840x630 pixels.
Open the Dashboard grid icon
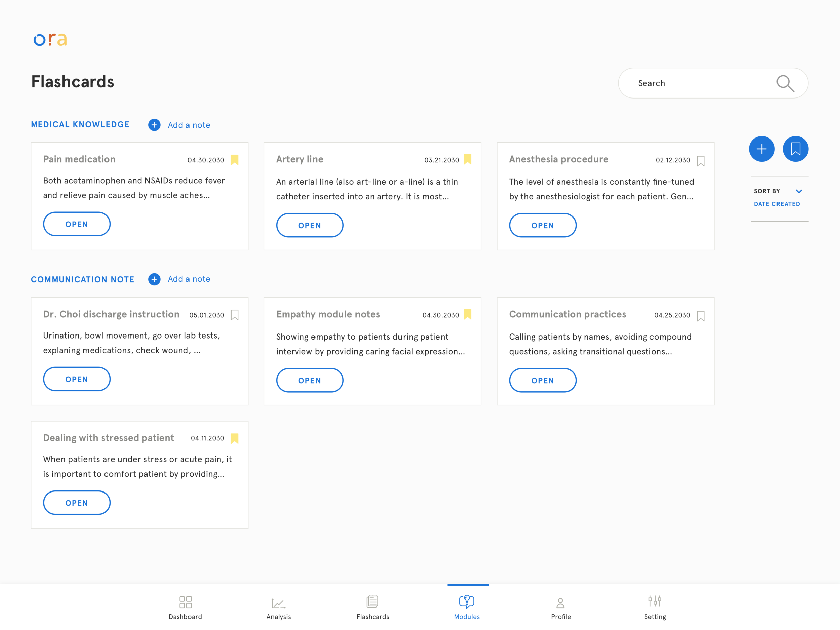tap(185, 602)
